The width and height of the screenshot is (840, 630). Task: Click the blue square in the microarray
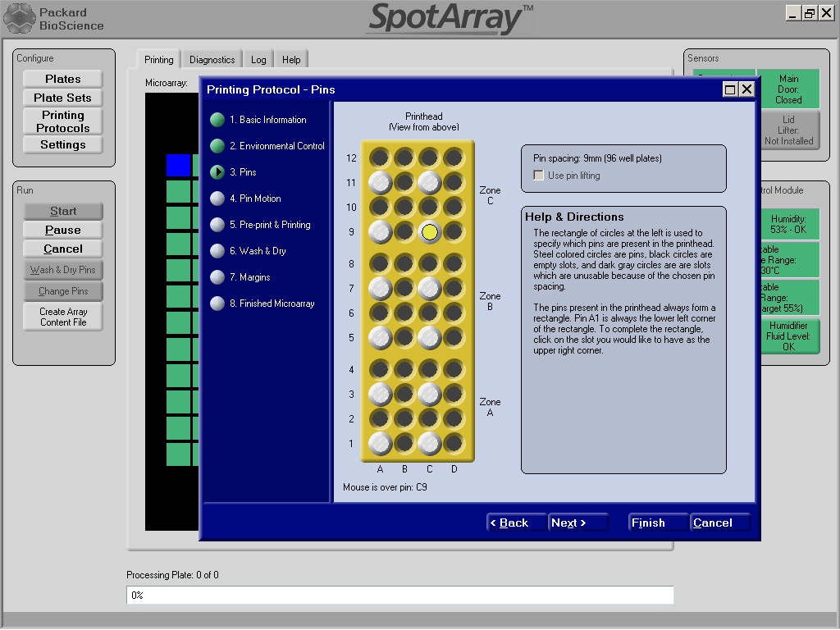178,165
